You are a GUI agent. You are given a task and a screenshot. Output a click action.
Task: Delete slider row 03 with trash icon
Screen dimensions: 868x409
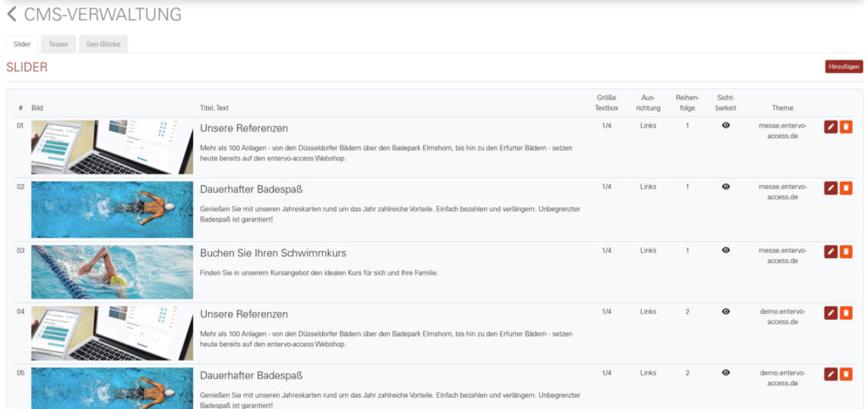pos(846,252)
